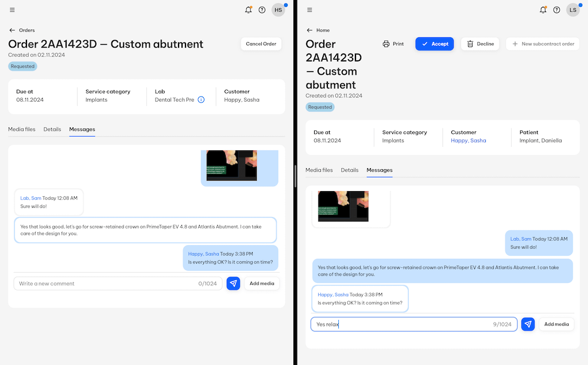
Task: Accept the order
Action: pyautogui.click(x=435, y=44)
